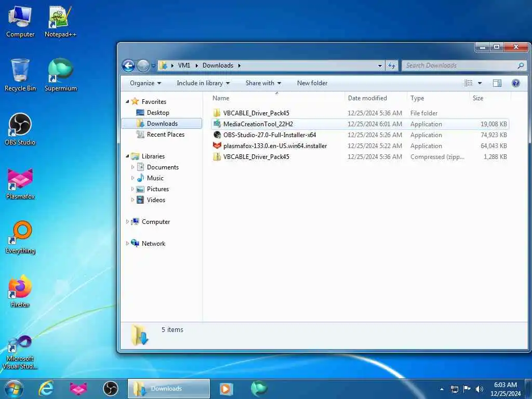The width and height of the screenshot is (532, 399).
Task: Click the network tray icon
Action: [454, 389]
